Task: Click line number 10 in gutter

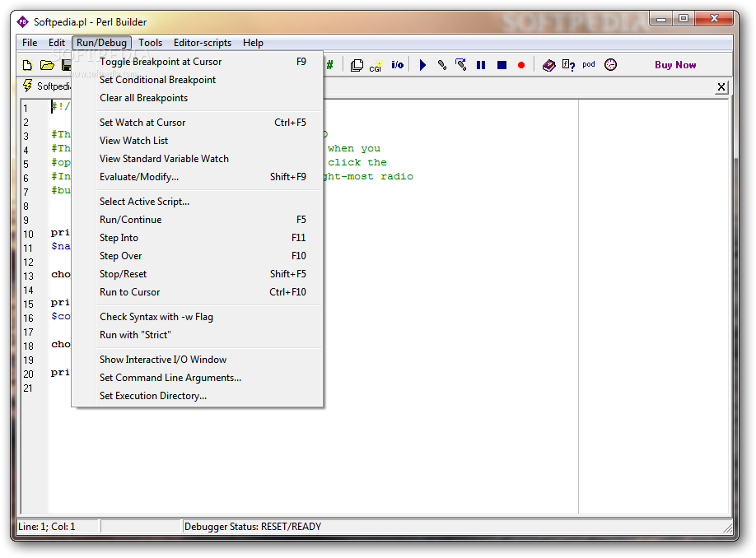Action: (x=29, y=235)
